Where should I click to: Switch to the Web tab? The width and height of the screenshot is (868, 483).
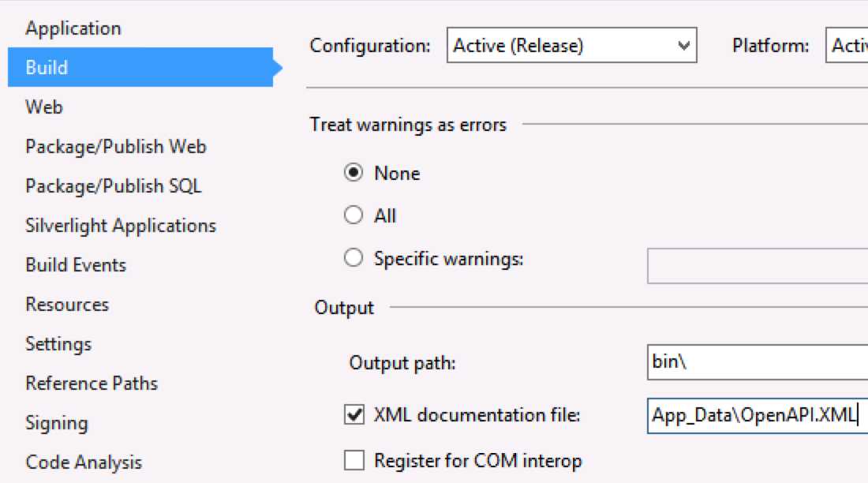44,107
